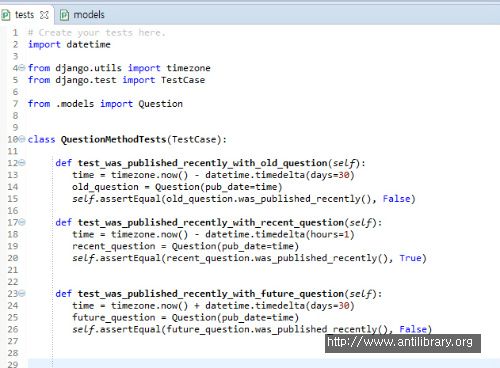Click method name test_was_published_recently_with_old_question
500x368 pixels.
[x=203, y=163]
